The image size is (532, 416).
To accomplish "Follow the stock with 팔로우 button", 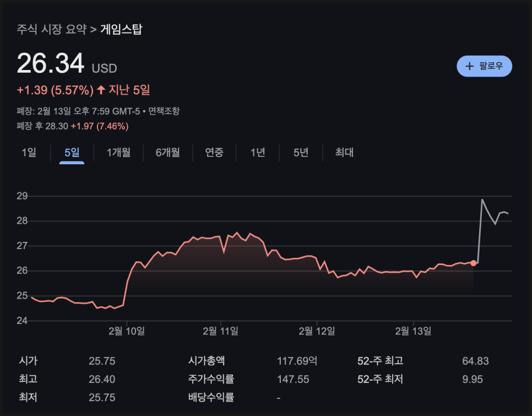I will click(484, 66).
